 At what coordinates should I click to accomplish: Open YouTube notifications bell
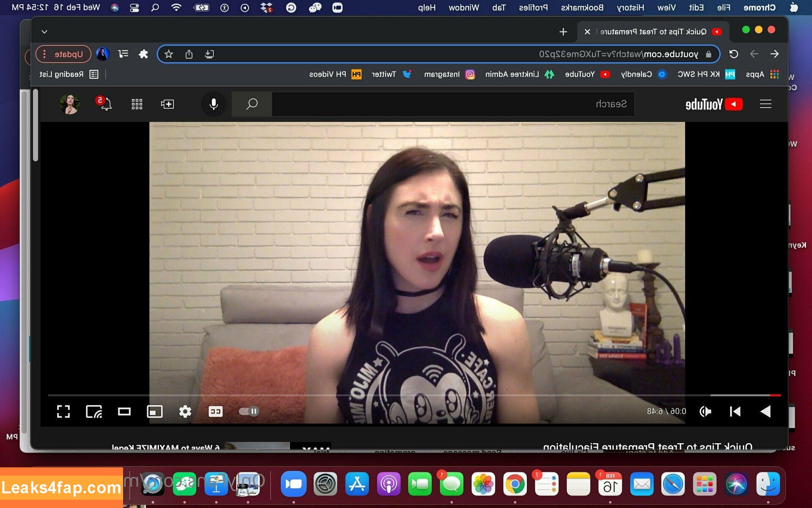click(105, 103)
